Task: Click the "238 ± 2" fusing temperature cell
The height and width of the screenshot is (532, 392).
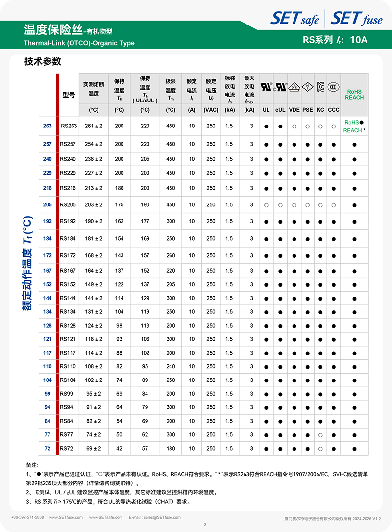Action: coord(94,159)
